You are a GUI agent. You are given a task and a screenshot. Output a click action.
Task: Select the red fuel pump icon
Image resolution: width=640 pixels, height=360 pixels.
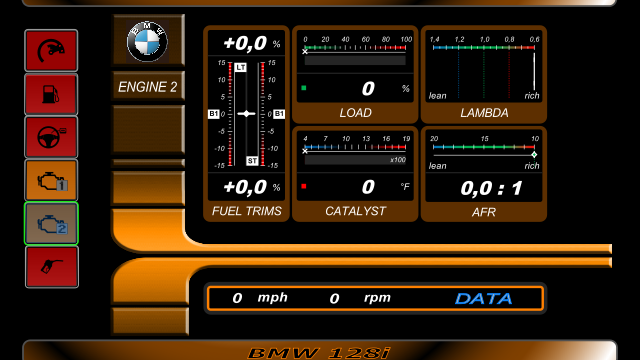(x=51, y=94)
